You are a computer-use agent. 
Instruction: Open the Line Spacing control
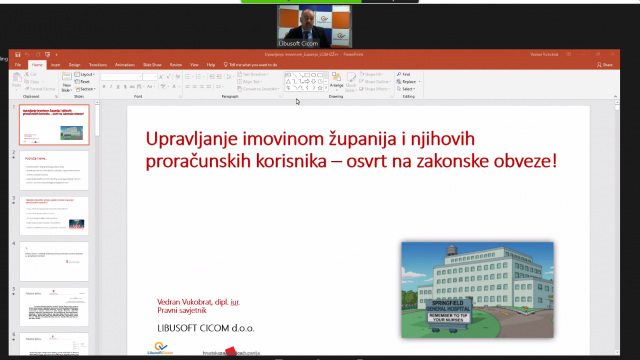click(230, 77)
